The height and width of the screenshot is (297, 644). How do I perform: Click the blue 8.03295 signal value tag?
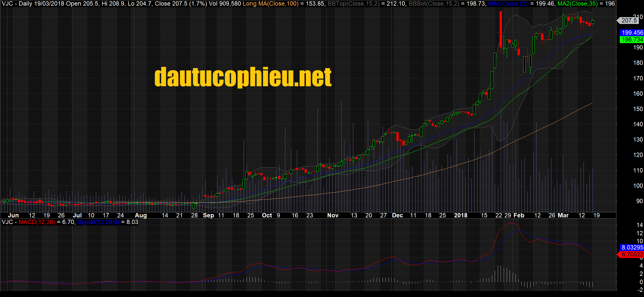tap(632, 247)
